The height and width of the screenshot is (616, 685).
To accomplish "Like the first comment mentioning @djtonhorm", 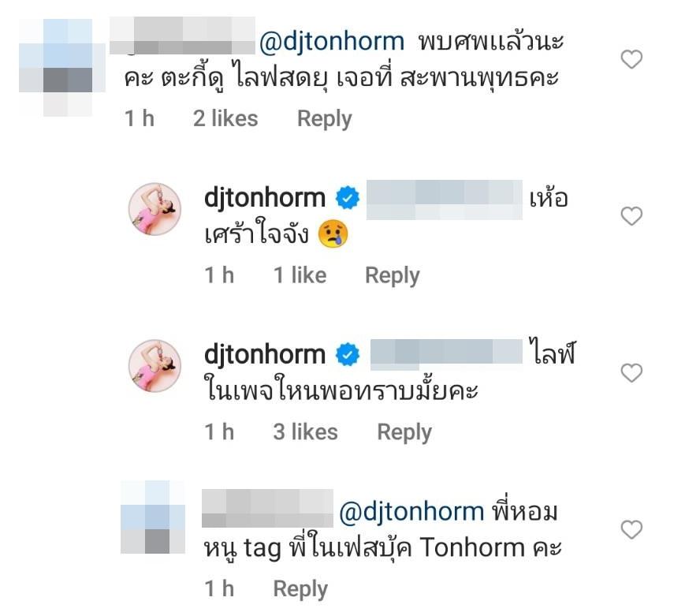I will tap(631, 59).
